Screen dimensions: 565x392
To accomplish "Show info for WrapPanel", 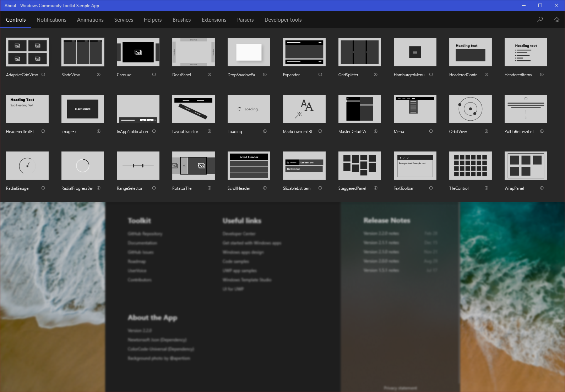I will click(x=542, y=188).
